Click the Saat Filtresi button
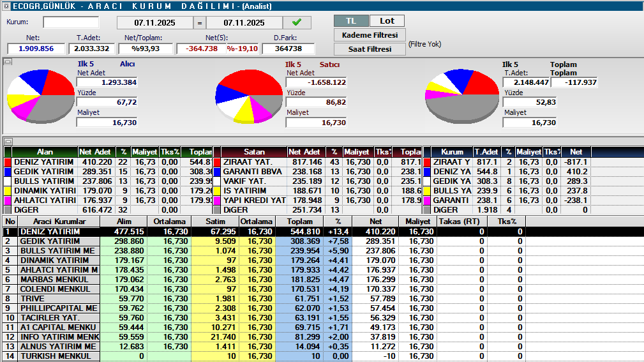 (x=370, y=49)
